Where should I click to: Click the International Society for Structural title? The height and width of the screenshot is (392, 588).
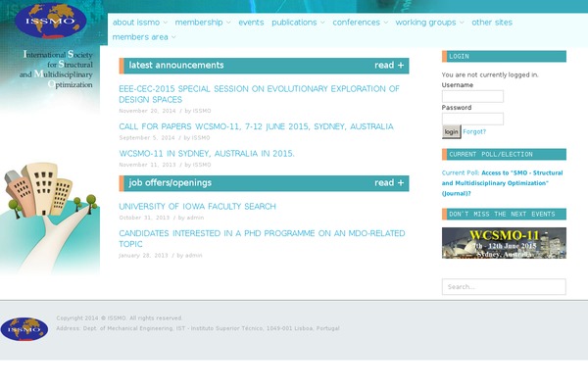56,70
